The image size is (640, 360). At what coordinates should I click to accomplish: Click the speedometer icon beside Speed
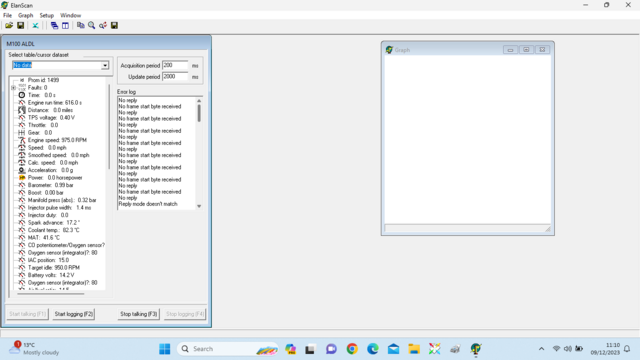click(22, 148)
